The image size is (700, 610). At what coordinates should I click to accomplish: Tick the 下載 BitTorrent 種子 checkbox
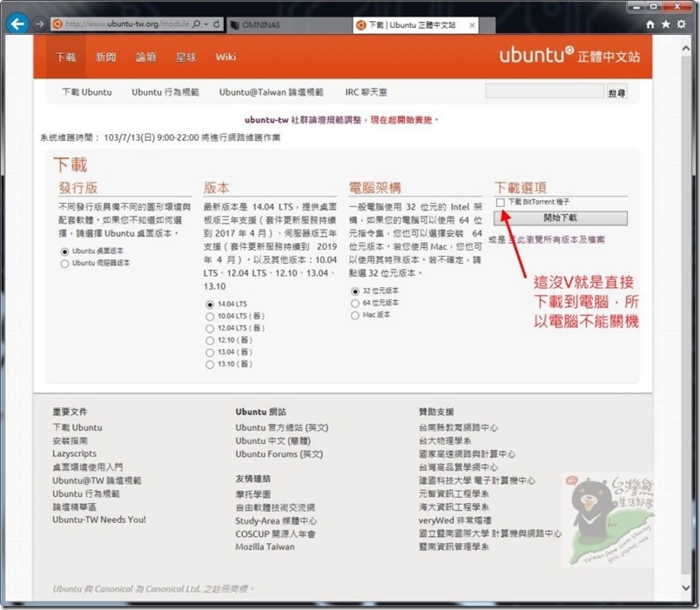coord(500,203)
